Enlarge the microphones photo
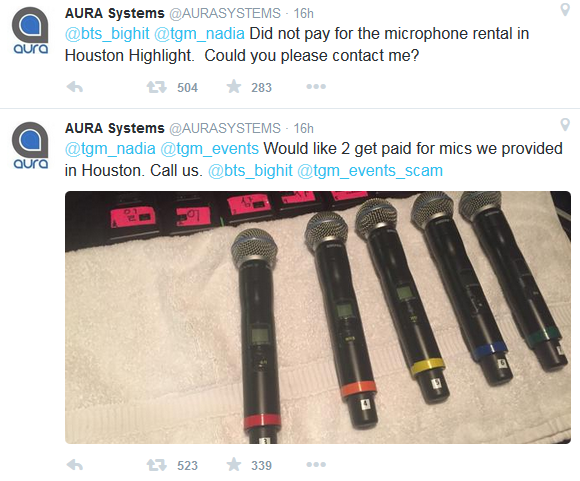This screenshot has width=580, height=481. point(318,317)
